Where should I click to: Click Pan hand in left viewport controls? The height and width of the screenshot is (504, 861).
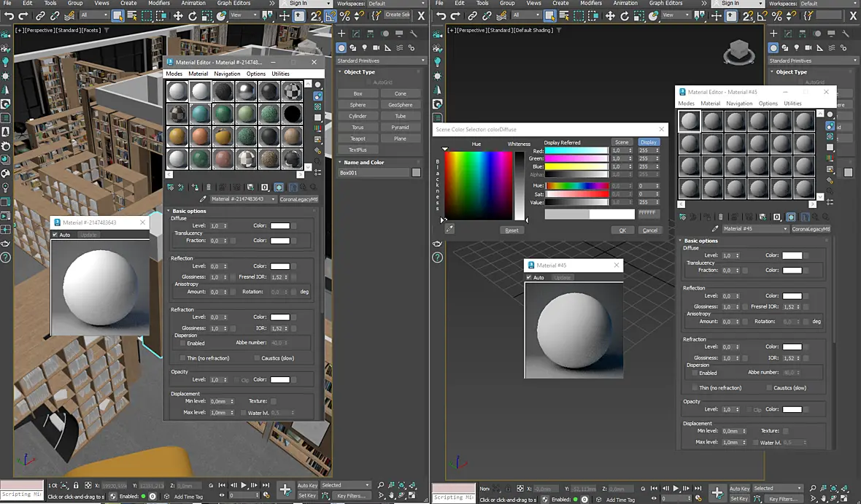(x=392, y=495)
